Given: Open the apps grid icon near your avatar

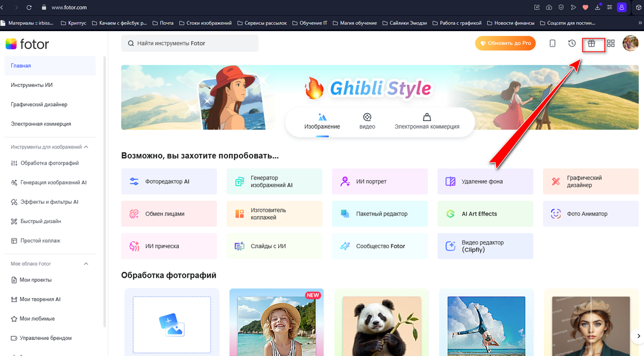Looking at the screenshot, I should 611,44.
